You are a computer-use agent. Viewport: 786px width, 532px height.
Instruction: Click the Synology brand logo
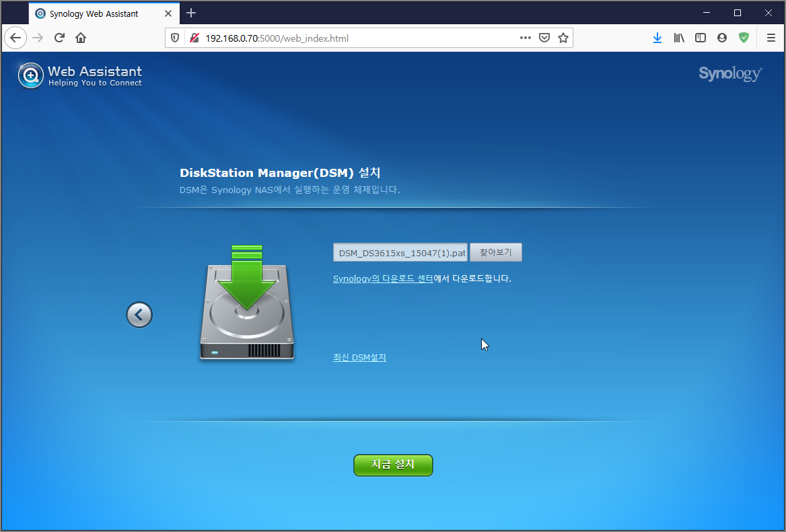click(730, 73)
